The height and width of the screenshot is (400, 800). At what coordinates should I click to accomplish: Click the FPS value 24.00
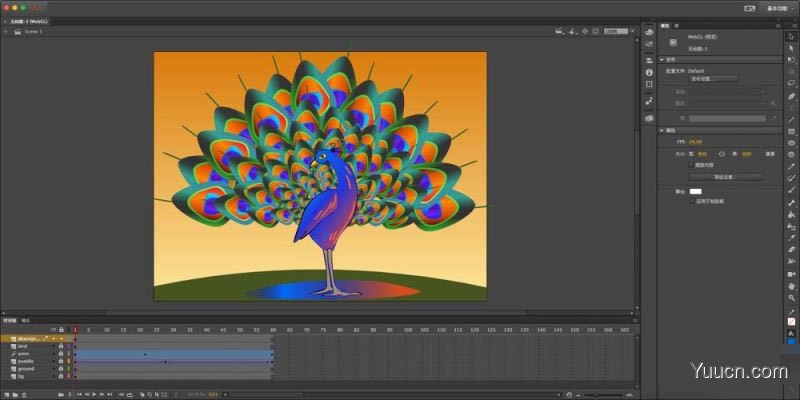click(695, 142)
